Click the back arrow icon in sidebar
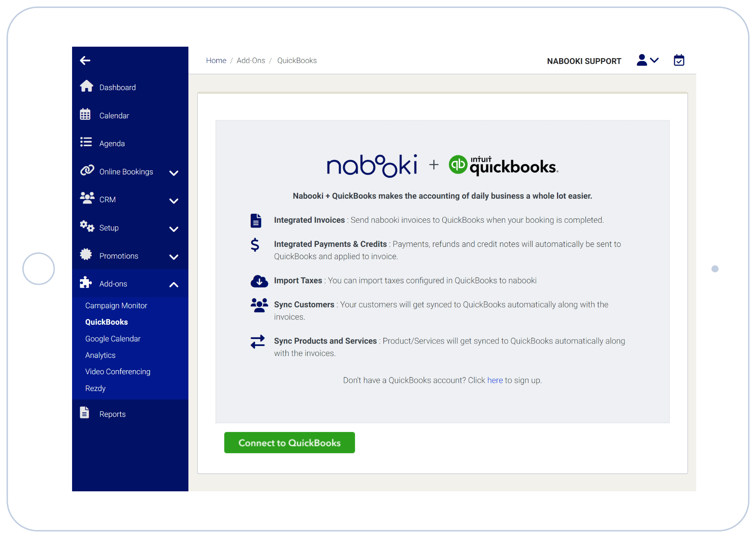Screen dimensions: 756x538 pyautogui.click(x=85, y=61)
